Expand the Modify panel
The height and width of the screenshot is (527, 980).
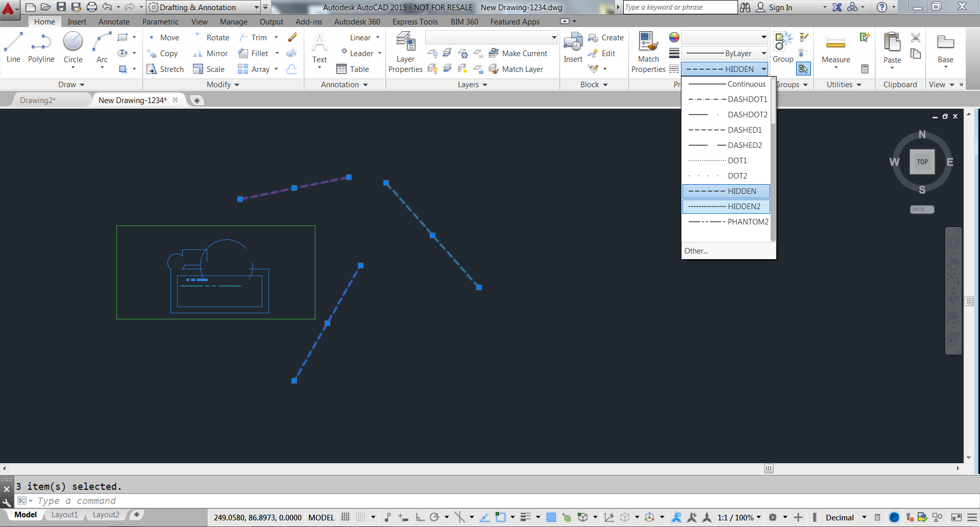click(223, 85)
